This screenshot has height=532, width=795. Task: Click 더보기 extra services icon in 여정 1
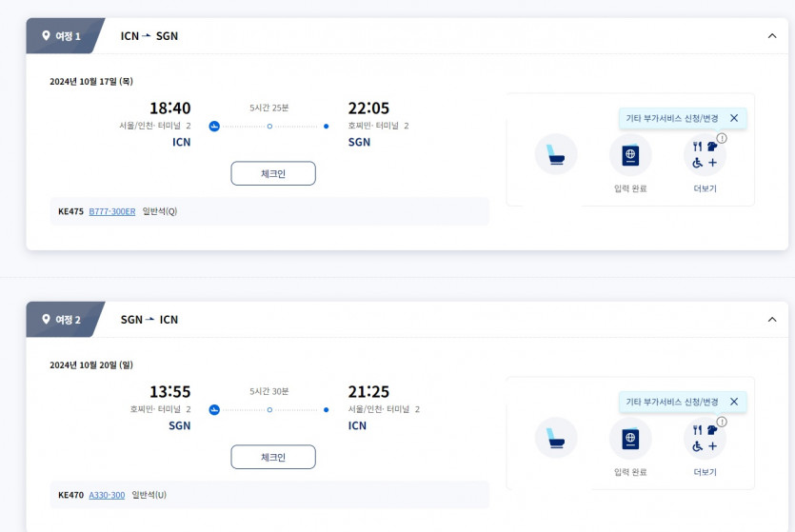[705, 155]
